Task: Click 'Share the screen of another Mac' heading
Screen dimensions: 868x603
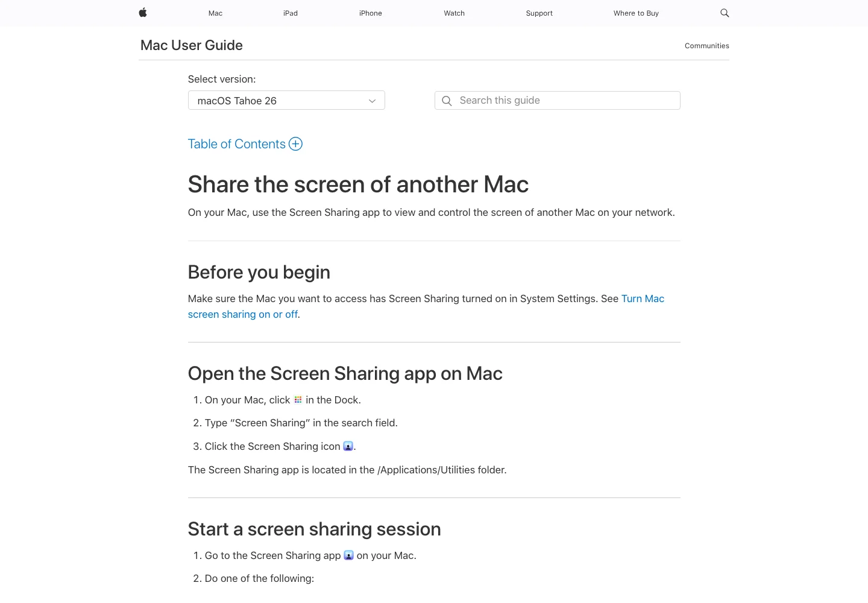Action: click(358, 185)
